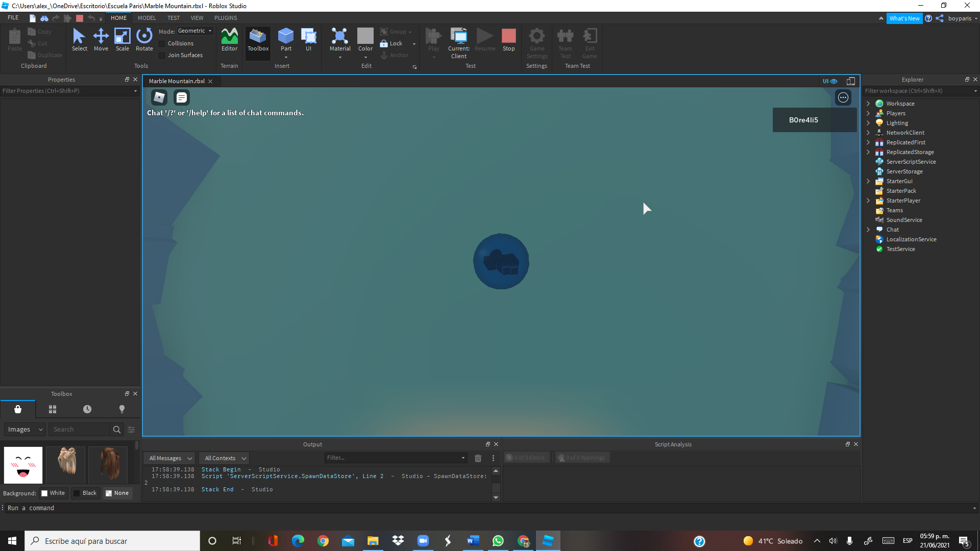The width and height of the screenshot is (980, 551).
Task: Select the Rotate tool
Action: point(144,39)
